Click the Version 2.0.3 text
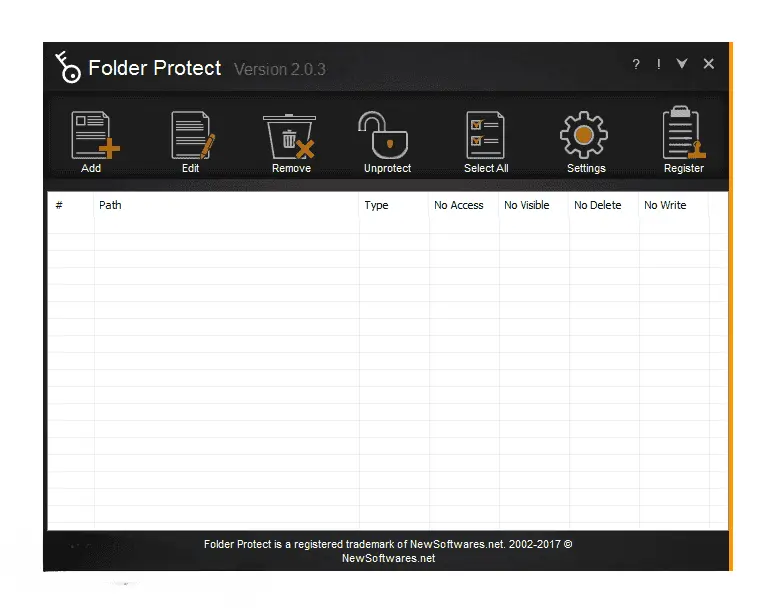Screen dimensions: 776x616 [280, 69]
